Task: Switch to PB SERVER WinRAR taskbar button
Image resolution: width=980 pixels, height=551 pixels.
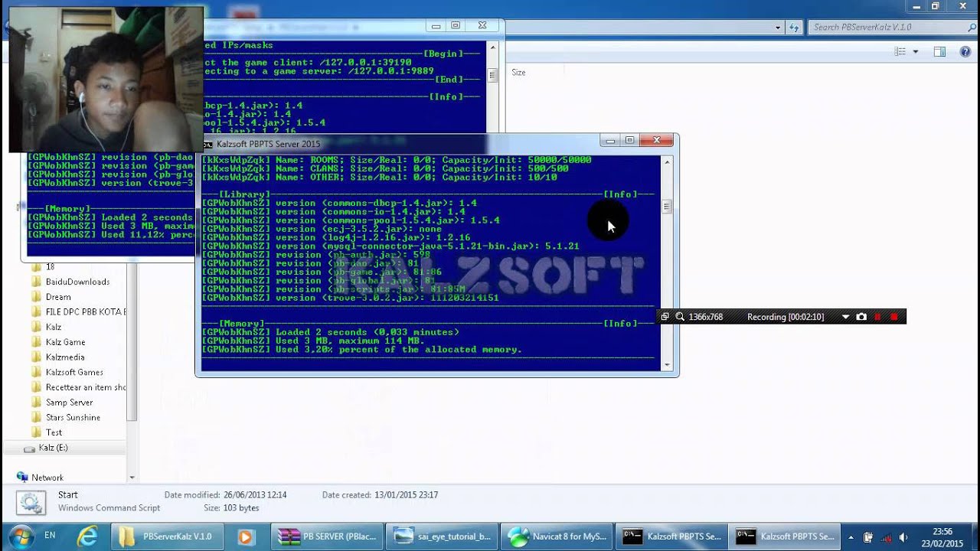Action: tap(328, 536)
